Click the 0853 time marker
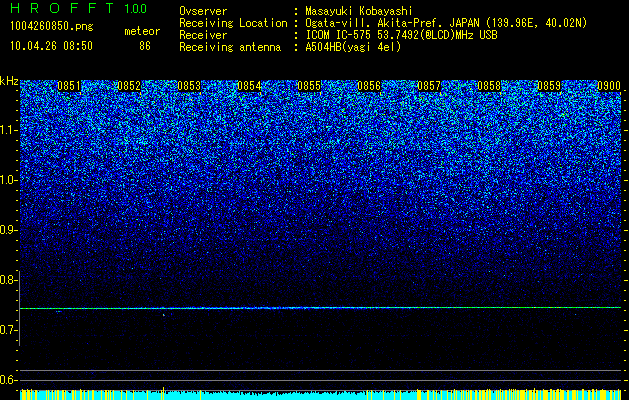 point(189,86)
